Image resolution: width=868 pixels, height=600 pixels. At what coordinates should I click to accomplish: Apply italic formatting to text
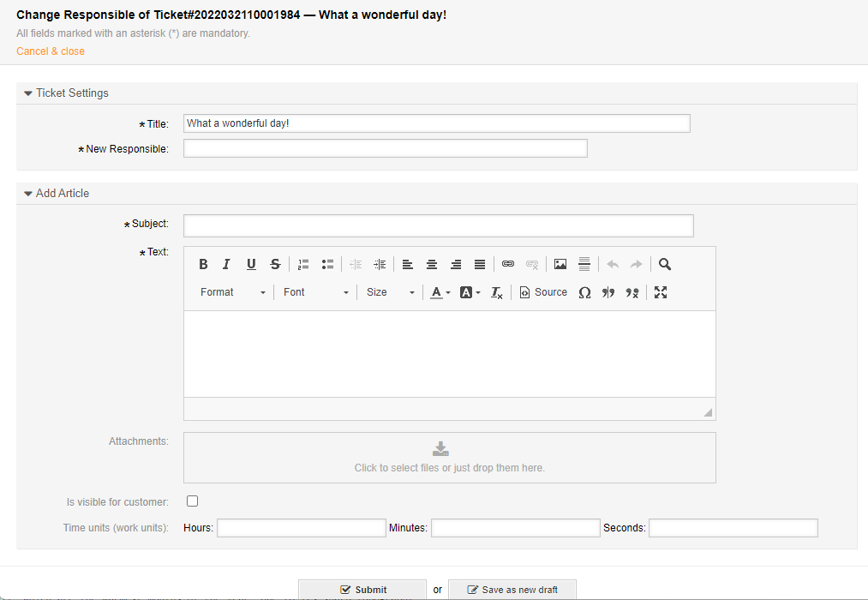(x=227, y=264)
